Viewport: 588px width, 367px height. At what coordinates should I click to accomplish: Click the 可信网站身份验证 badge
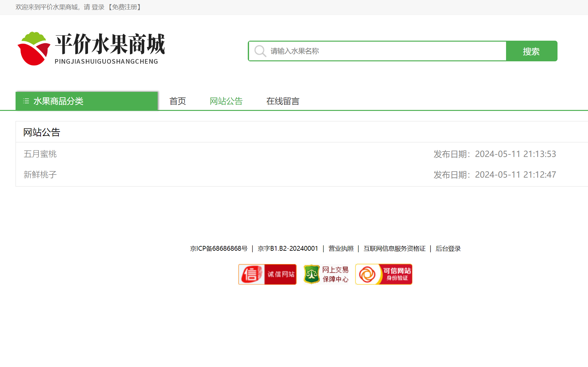pyautogui.click(x=383, y=274)
